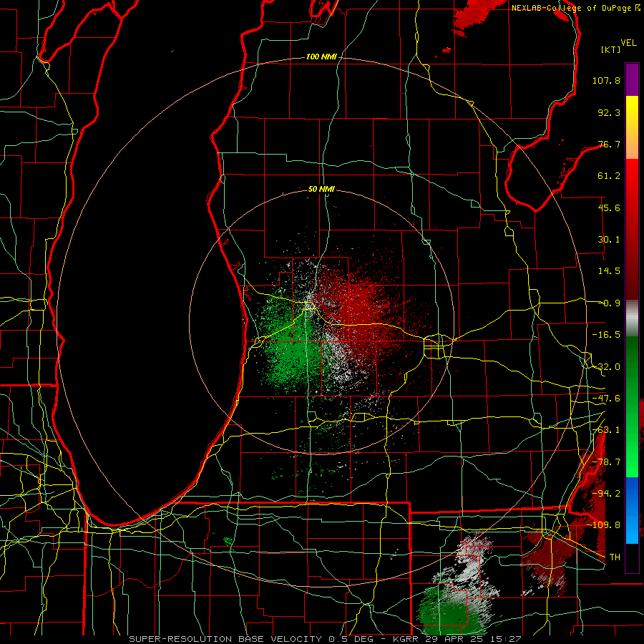Click the [KT] units label
Screen dimensions: 644x644
tap(610, 49)
